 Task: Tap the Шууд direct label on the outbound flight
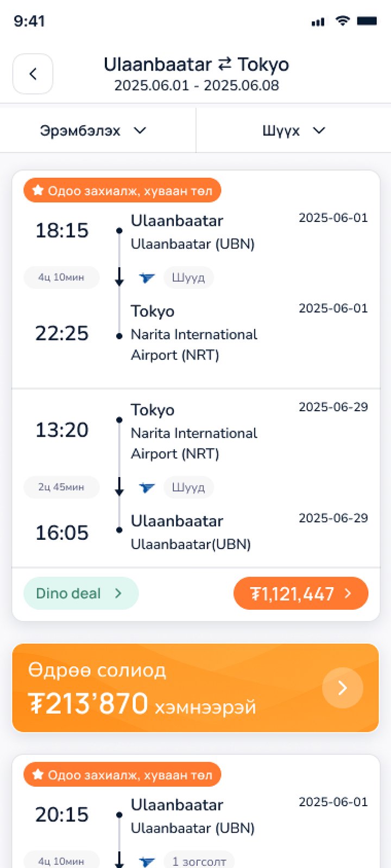(x=188, y=278)
